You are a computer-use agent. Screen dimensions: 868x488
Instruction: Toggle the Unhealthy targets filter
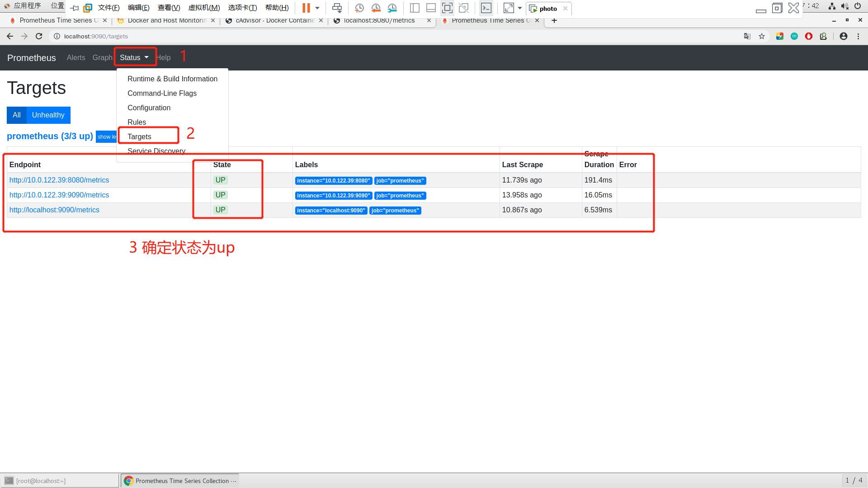[x=48, y=115]
